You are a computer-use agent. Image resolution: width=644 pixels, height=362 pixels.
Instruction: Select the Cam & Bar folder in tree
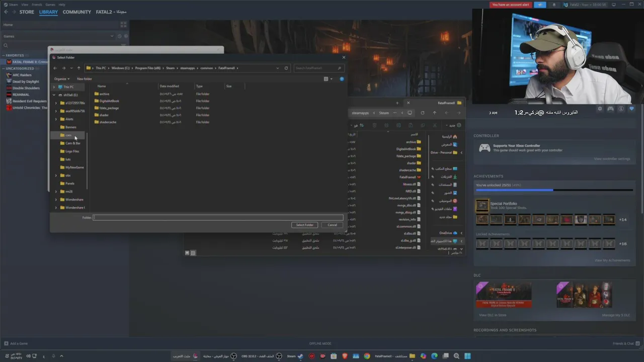pyautogui.click(x=70, y=143)
